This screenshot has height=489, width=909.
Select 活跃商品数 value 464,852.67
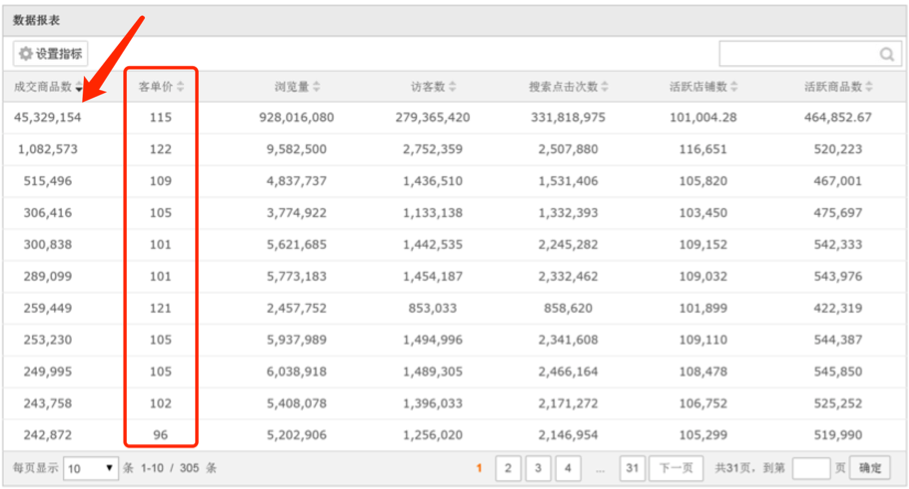pos(838,118)
